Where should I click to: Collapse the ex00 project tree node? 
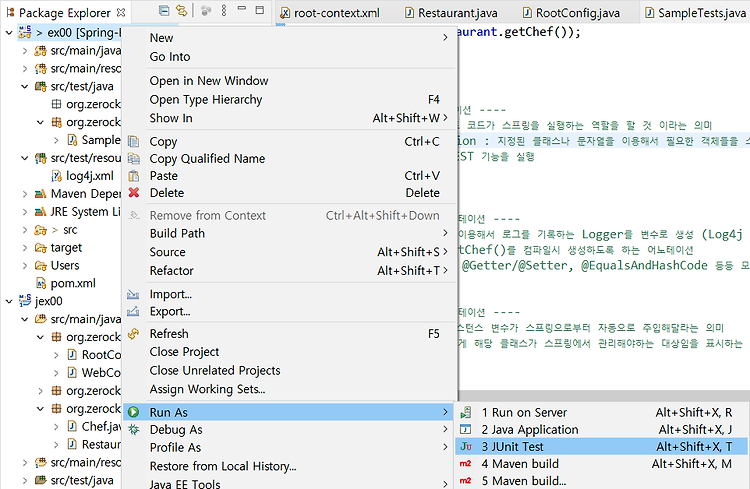coord(9,33)
